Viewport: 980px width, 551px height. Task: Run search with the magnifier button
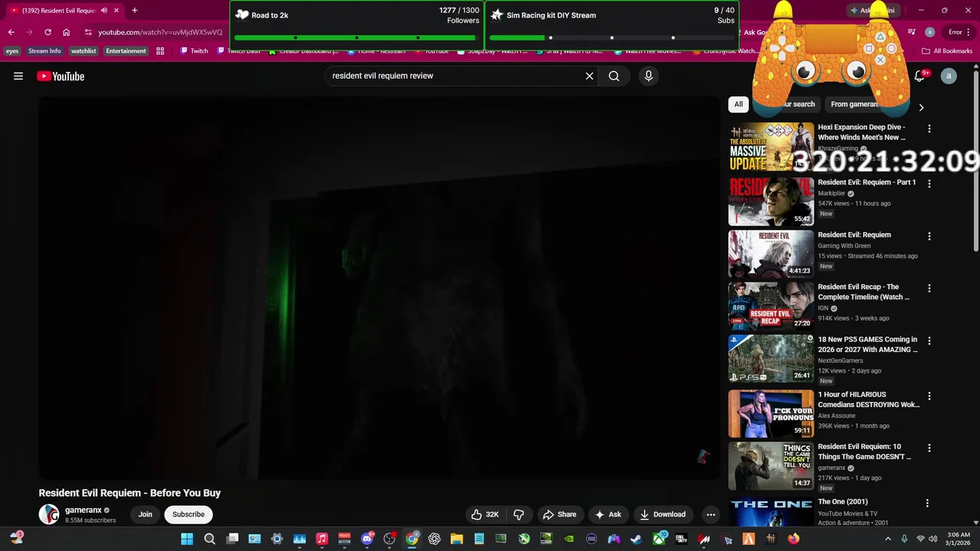[x=614, y=76]
